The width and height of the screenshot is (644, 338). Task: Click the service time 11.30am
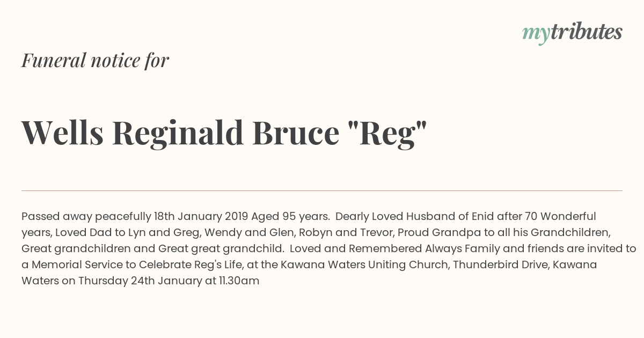(x=239, y=281)
